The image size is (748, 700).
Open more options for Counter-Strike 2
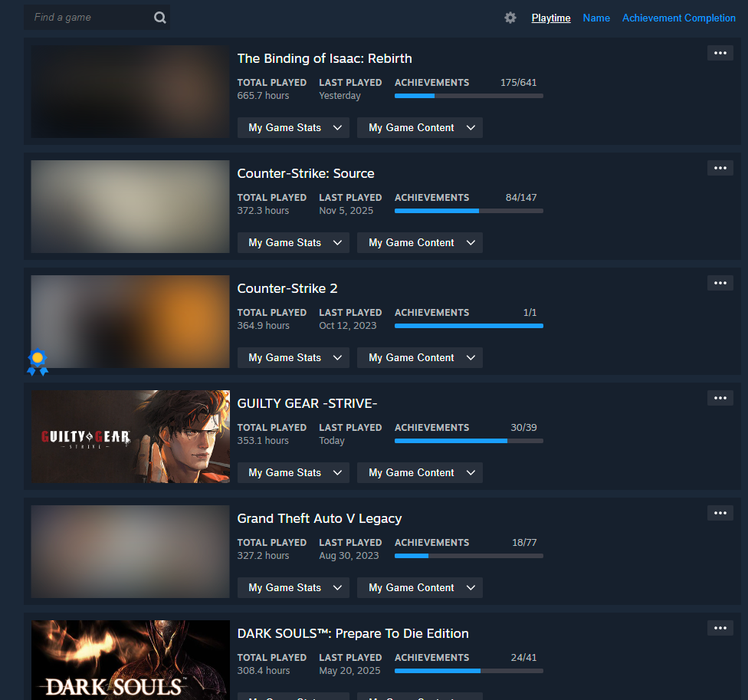coord(720,283)
